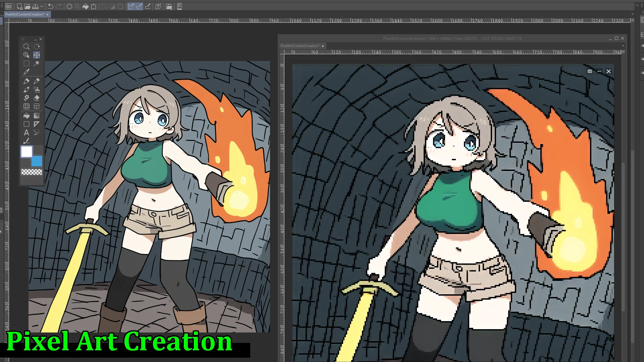Select the Gradient tool
The width and height of the screenshot is (644, 362).
[37, 116]
